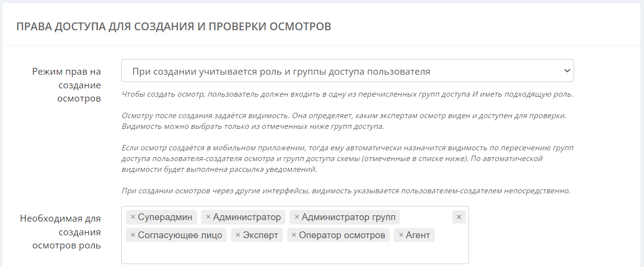This screenshot has width=644, height=267.
Task: Remove the Эксперт role tag
Action: (238, 235)
